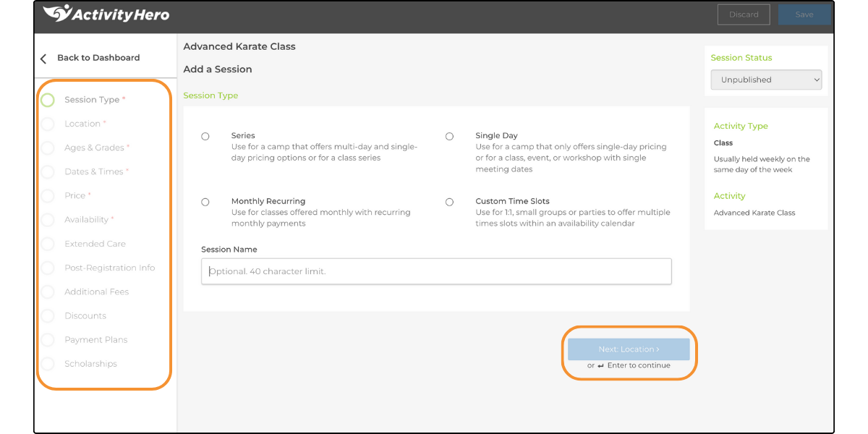Image resolution: width=868 pixels, height=434 pixels.
Task: Select the Custom Time Slots option
Action: click(449, 201)
